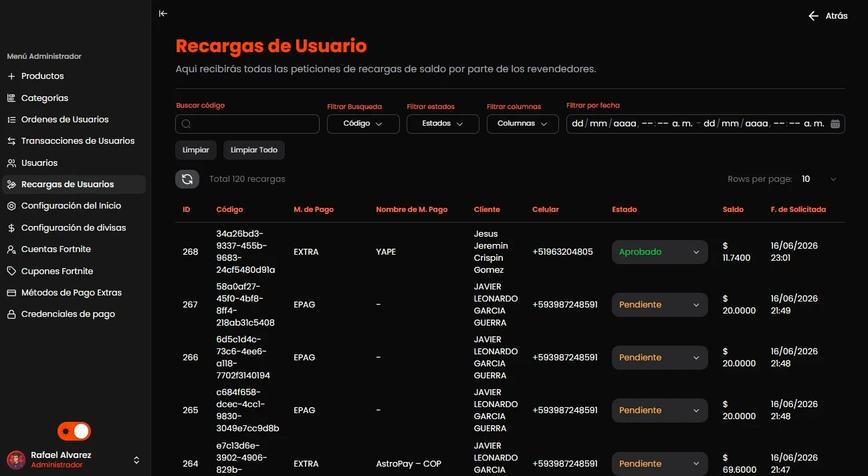Go to Productos in admin menu

click(x=73, y=76)
